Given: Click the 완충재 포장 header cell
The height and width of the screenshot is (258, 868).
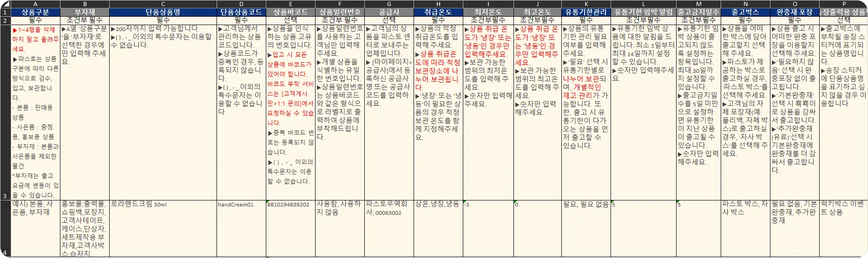Looking at the screenshot, I should 795,12.
